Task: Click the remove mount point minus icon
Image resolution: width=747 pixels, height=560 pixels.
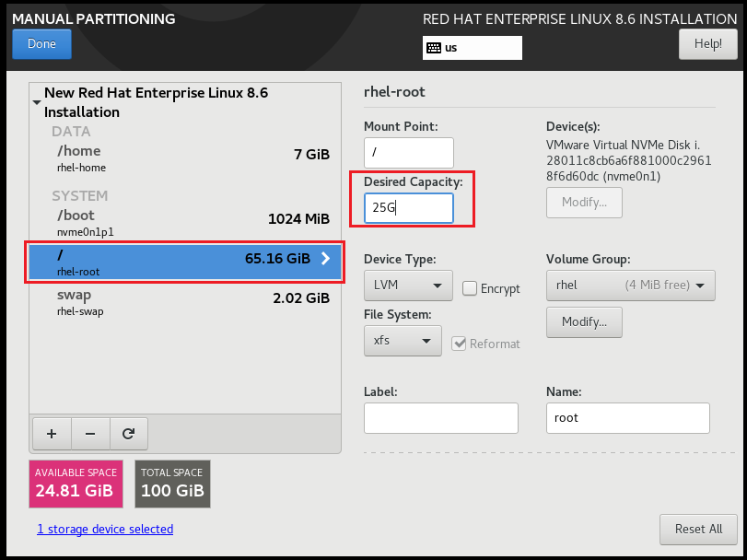Action: [x=90, y=434]
